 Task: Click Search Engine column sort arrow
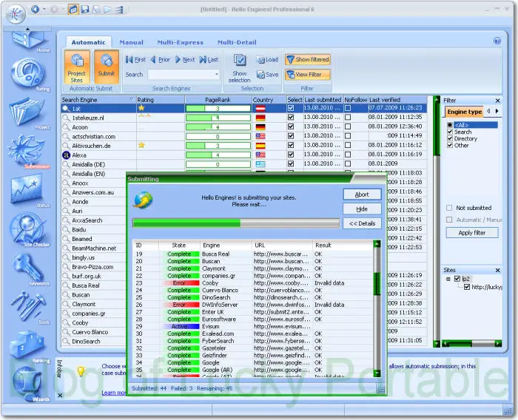point(132,99)
